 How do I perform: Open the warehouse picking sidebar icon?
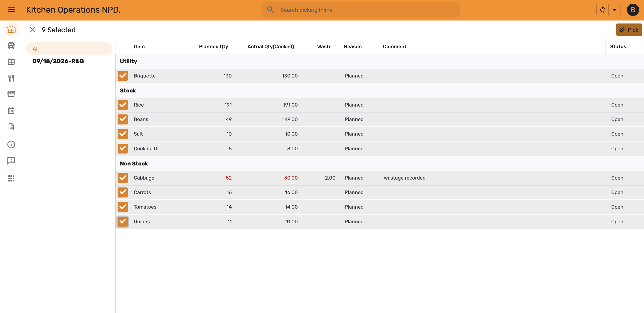tap(11, 29)
